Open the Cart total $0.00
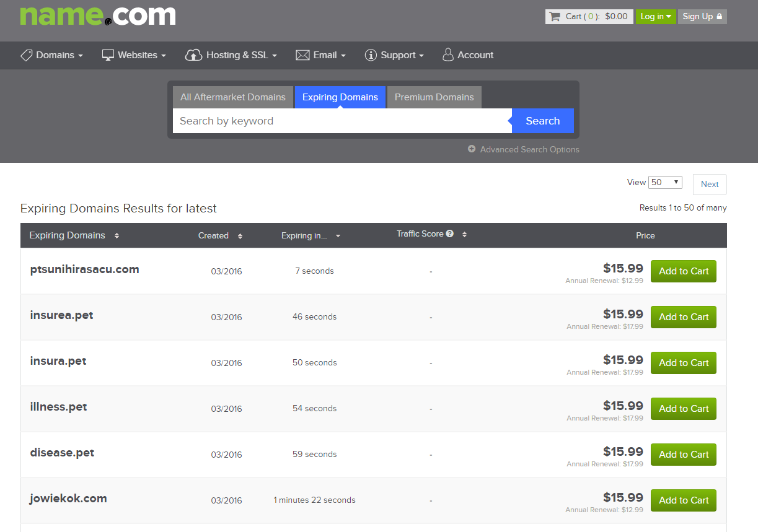The height and width of the screenshot is (532, 758). (589, 17)
